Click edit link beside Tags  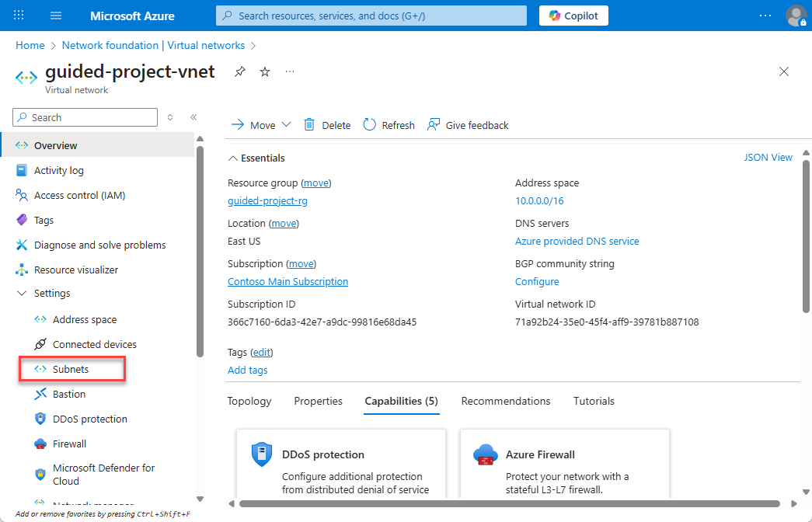(x=262, y=352)
